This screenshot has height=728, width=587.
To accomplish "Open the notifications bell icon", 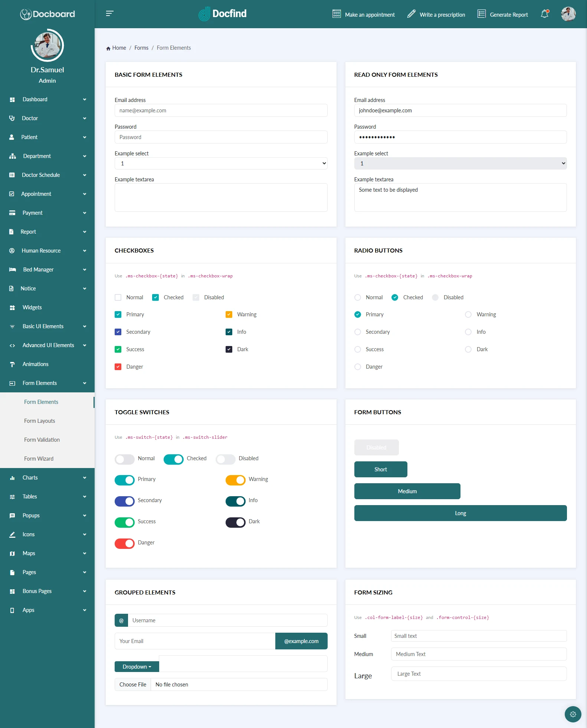I will 544,14.
